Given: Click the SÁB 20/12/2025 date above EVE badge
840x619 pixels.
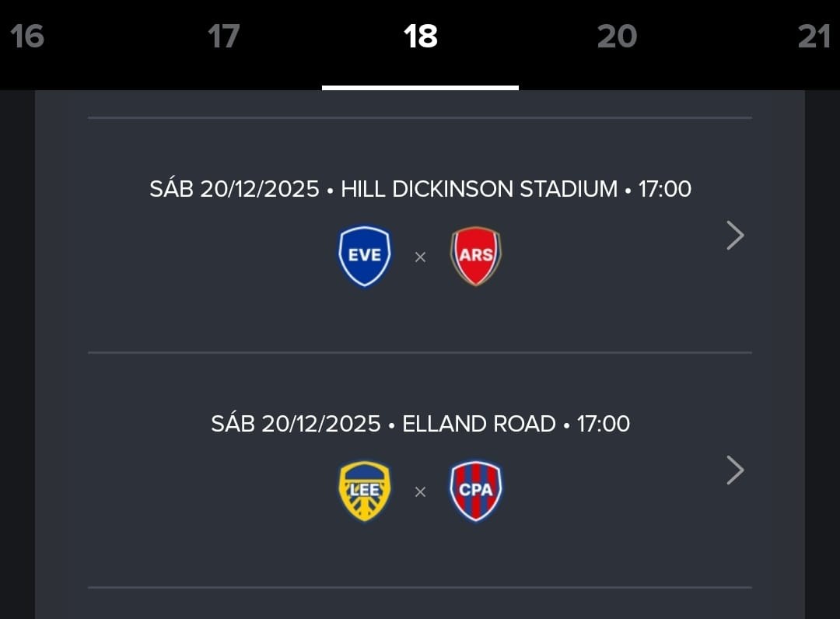Looking at the screenshot, I should 234,189.
